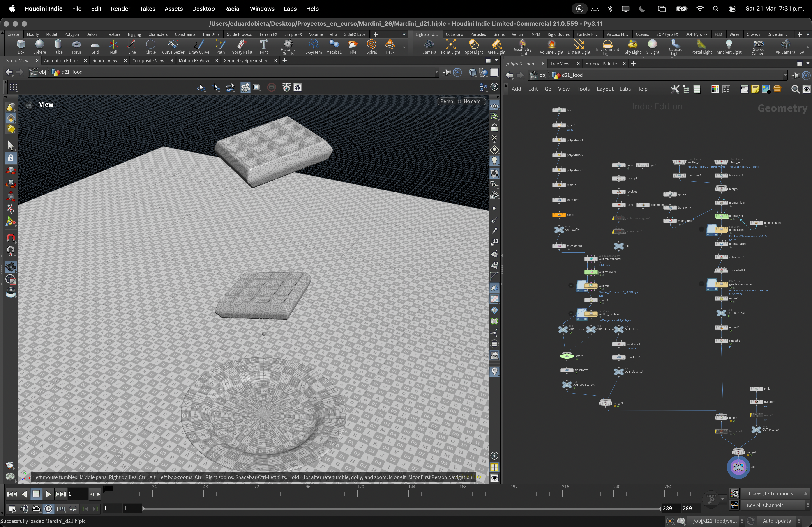Image resolution: width=812 pixels, height=527 pixels.
Task: Jump to the first frame
Action: [12, 494]
